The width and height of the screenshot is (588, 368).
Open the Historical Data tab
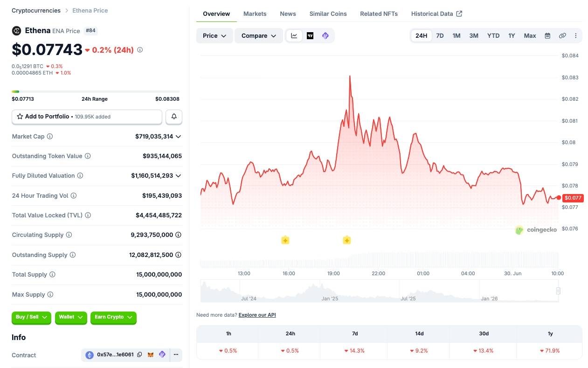(436, 14)
